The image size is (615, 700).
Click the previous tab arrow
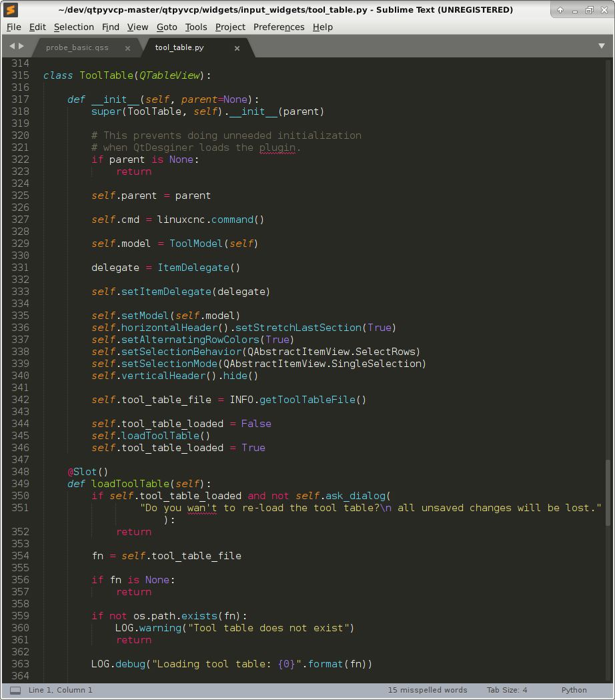(12, 46)
